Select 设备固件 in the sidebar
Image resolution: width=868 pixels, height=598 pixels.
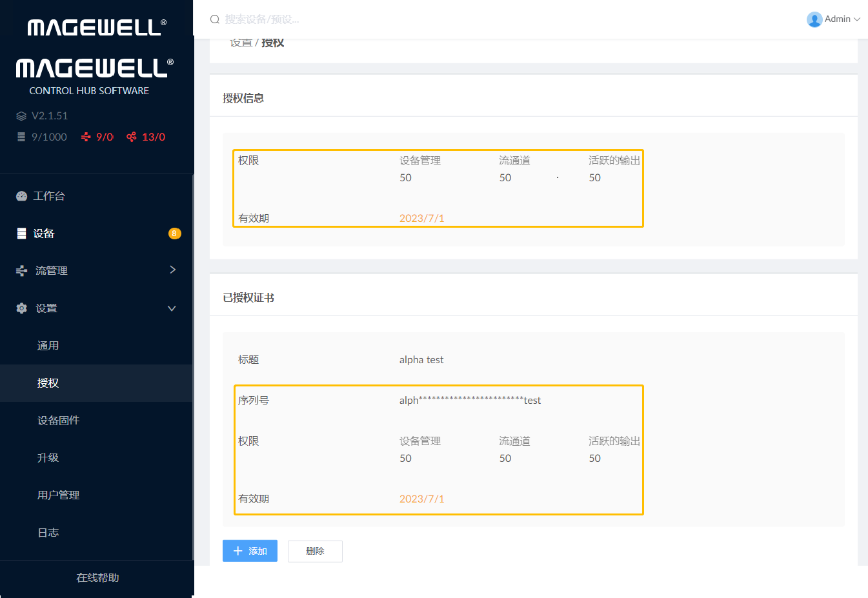click(58, 421)
